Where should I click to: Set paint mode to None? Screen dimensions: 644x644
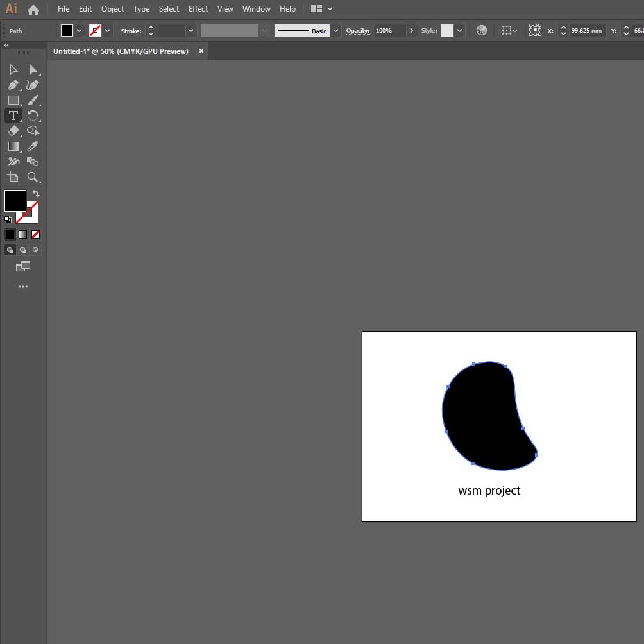(x=36, y=235)
